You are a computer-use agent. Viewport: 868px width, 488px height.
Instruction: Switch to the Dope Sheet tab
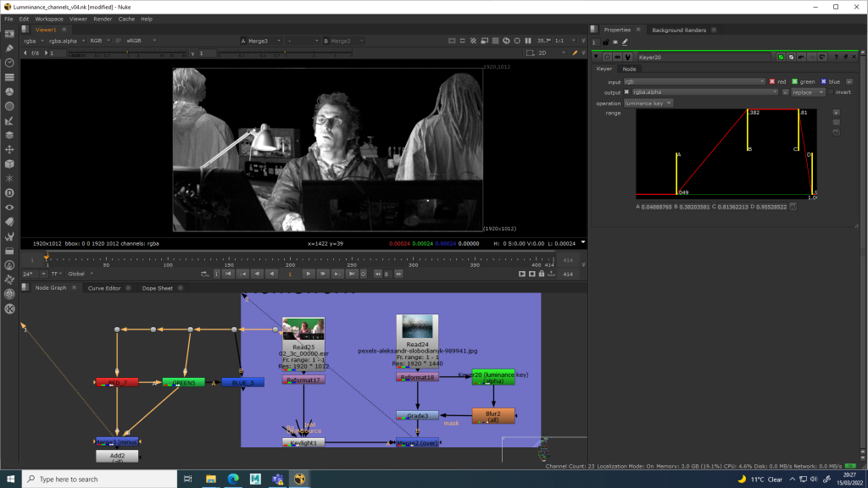pos(157,288)
